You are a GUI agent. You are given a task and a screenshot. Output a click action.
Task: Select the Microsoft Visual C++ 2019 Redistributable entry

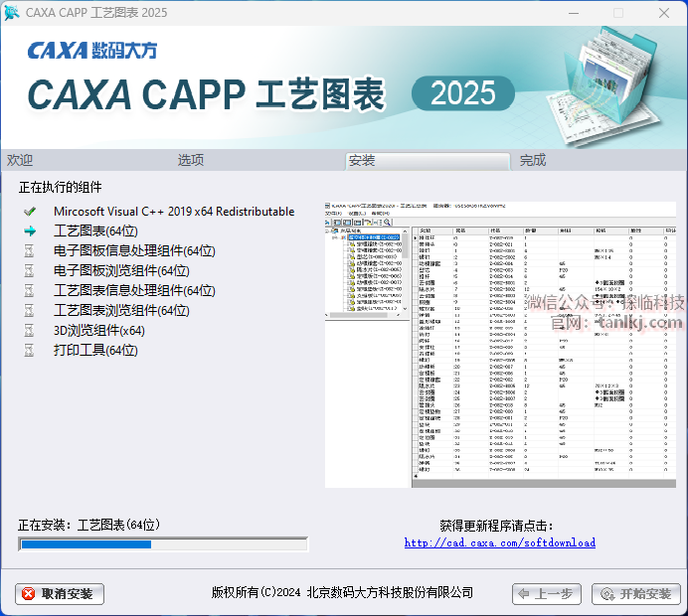174,212
